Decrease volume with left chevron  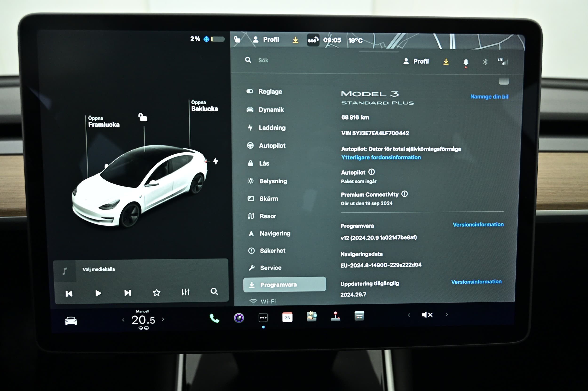point(409,315)
